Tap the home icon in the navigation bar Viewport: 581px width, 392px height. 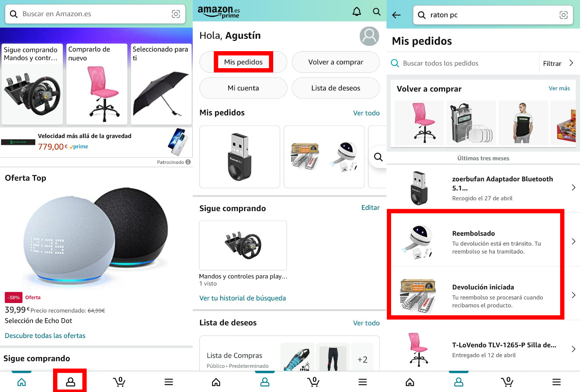(x=21, y=382)
